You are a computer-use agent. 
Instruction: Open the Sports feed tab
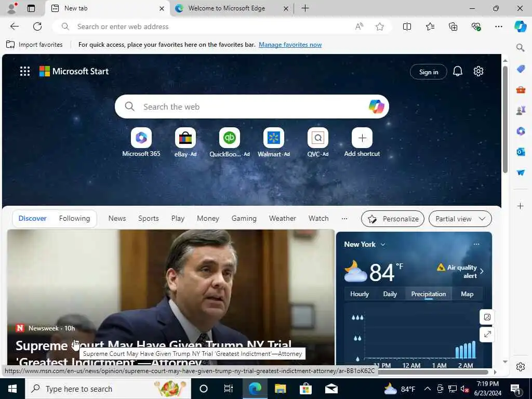(x=148, y=219)
